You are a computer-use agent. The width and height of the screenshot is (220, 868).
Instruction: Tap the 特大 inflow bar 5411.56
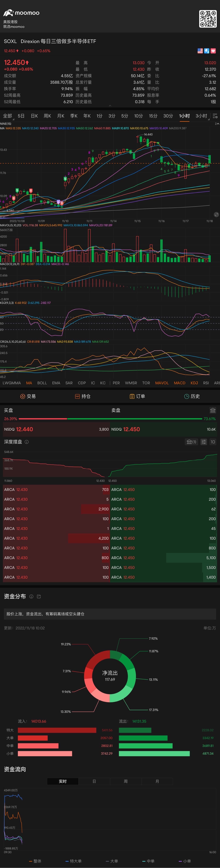click(57, 730)
